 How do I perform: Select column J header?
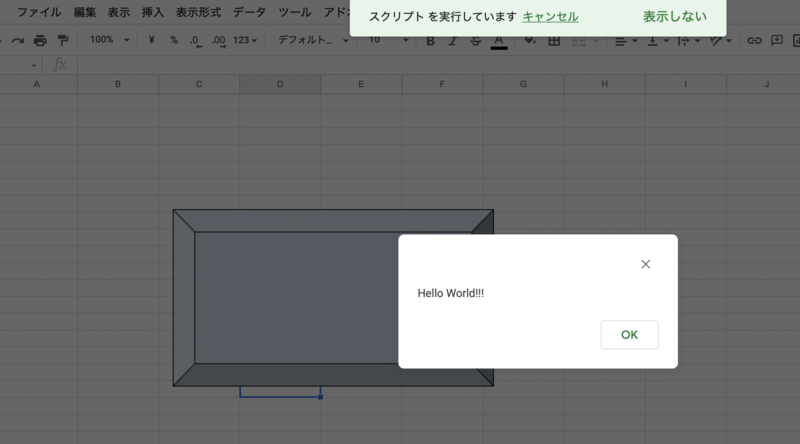tap(763, 84)
